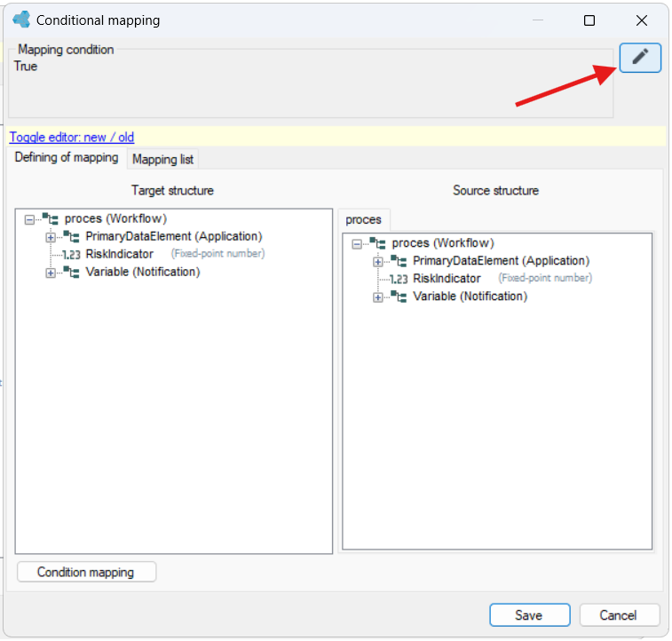Select proces (Workflow) label in Target structure
The image size is (672, 641).
[115, 218]
